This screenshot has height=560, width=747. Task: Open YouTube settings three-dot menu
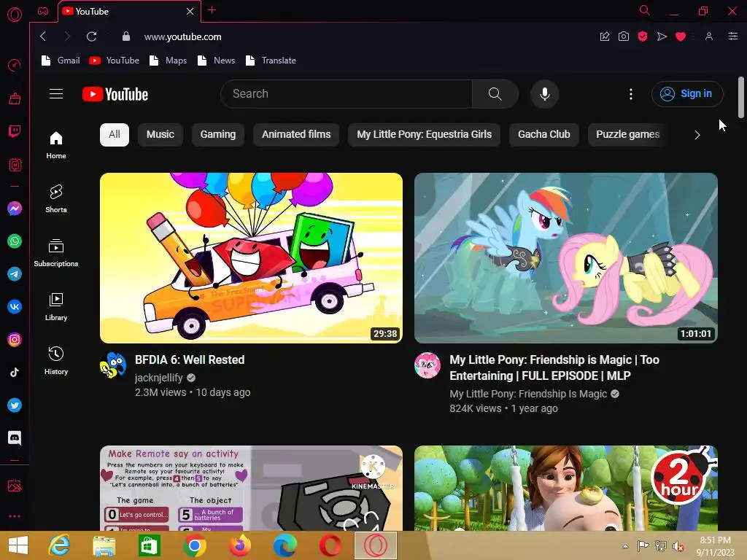click(x=631, y=94)
